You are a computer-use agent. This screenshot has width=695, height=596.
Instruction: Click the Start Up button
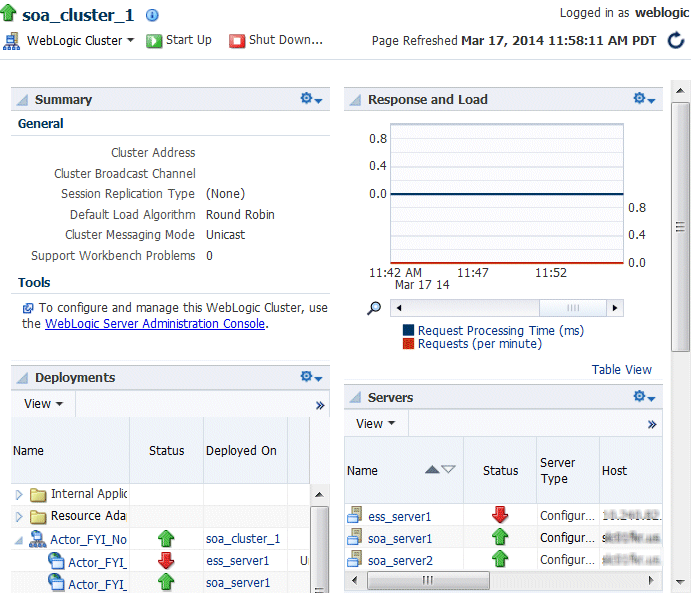click(x=179, y=40)
